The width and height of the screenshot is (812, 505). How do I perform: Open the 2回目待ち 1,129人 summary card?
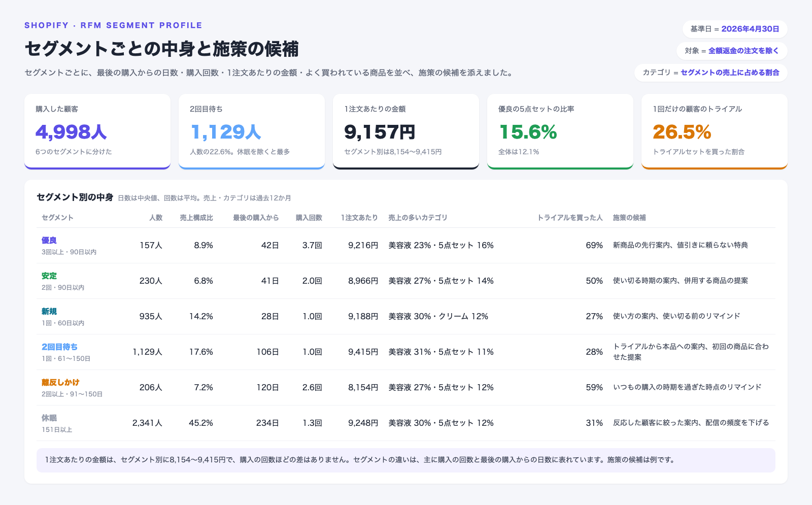[x=252, y=131]
